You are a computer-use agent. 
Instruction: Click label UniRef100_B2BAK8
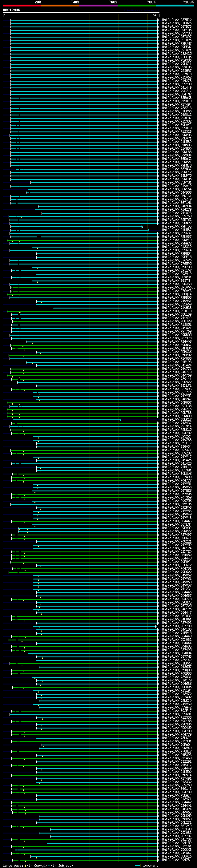[177, 98]
